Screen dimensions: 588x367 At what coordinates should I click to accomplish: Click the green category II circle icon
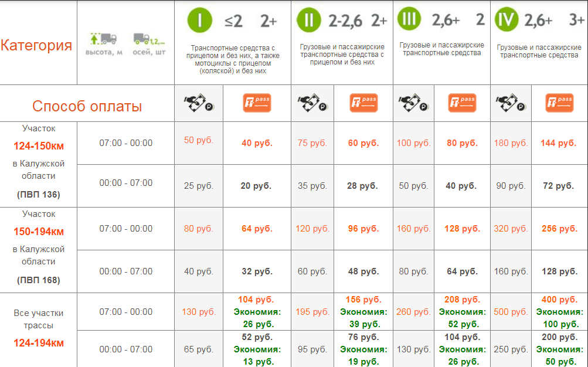308,20
